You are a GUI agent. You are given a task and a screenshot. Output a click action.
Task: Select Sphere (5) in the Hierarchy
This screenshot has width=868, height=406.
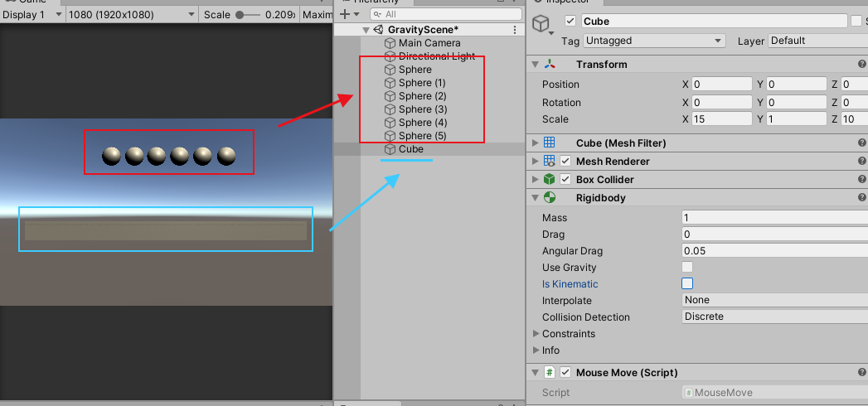point(429,136)
